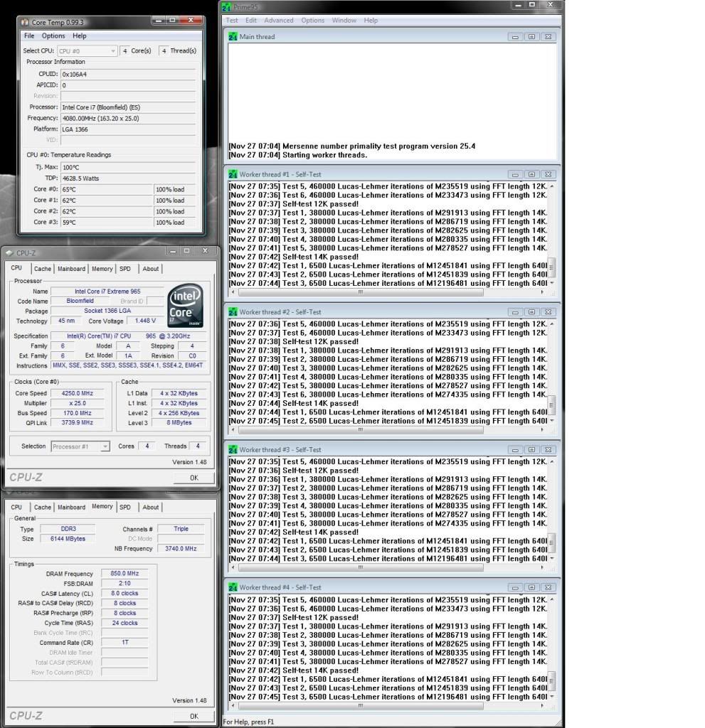This screenshot has height=728, width=705.
Task: Open the Options menu in Prime95
Action: point(312,21)
